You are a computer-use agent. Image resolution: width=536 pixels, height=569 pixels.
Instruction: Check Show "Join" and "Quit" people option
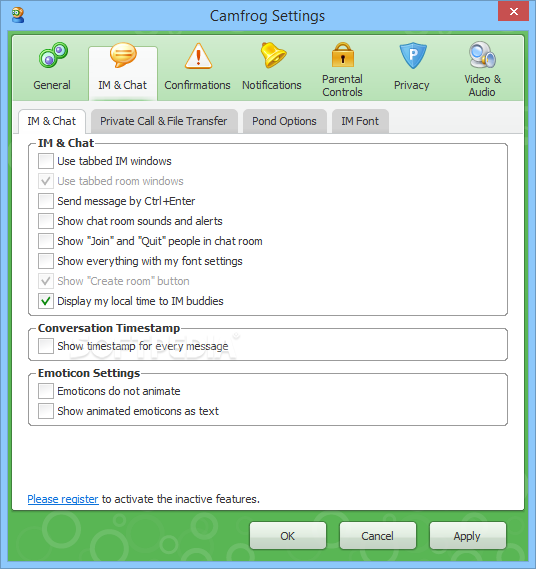46,241
